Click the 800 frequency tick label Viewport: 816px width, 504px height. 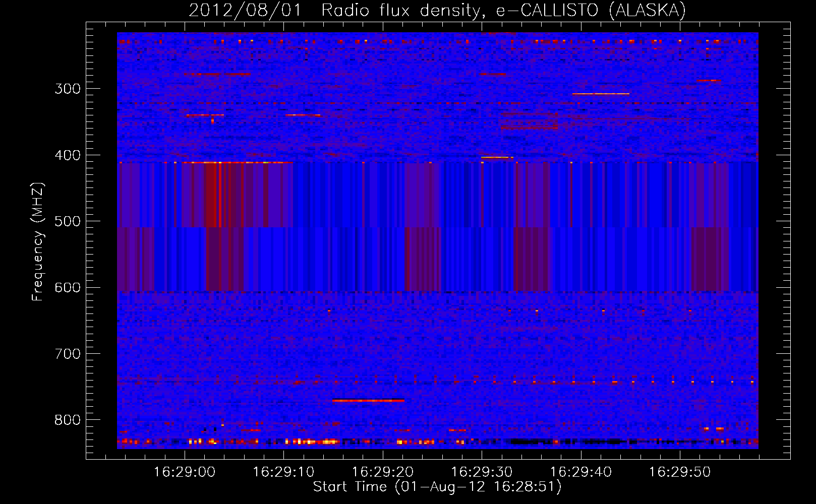tap(68, 420)
